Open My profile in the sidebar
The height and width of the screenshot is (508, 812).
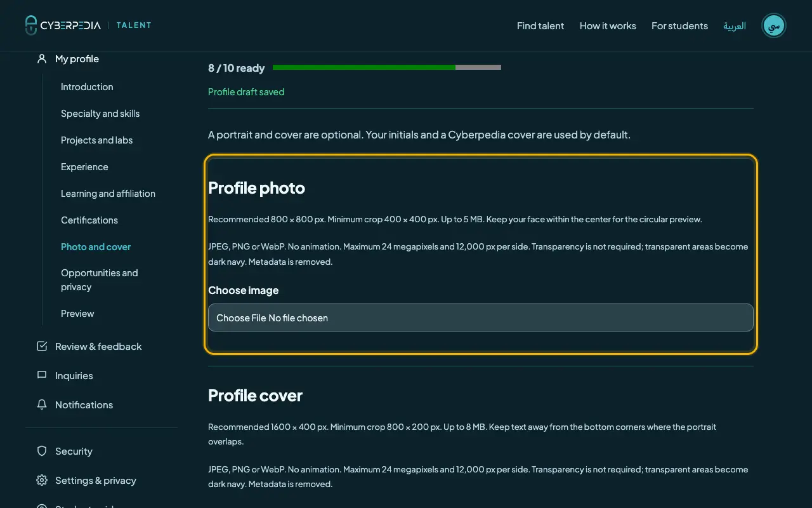[x=77, y=59]
